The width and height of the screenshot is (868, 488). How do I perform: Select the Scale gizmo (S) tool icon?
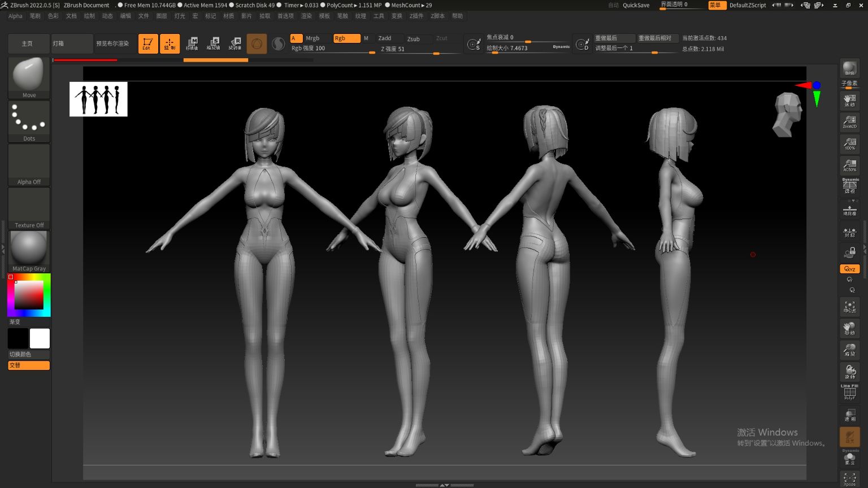214,43
